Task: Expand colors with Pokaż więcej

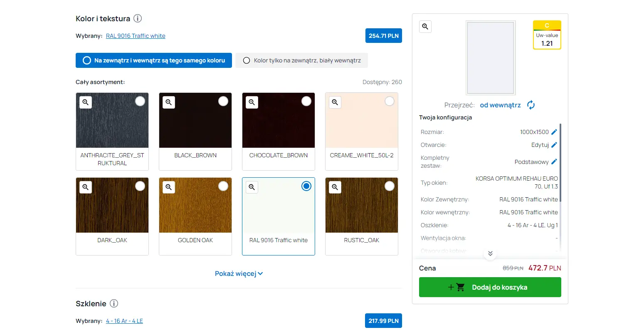Action: pyautogui.click(x=239, y=273)
